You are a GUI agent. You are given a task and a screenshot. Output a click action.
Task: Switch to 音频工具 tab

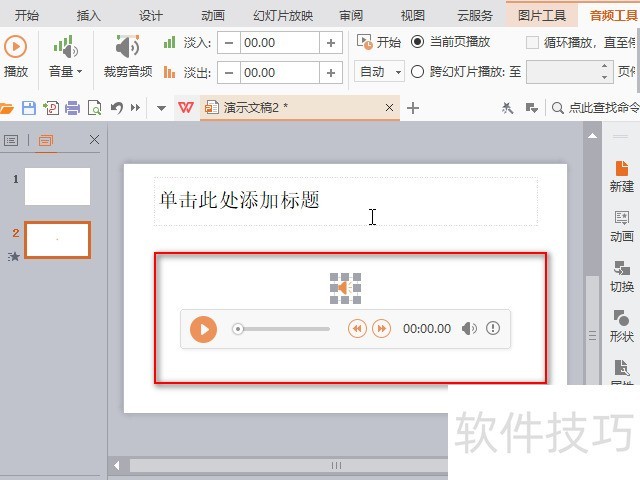point(613,16)
